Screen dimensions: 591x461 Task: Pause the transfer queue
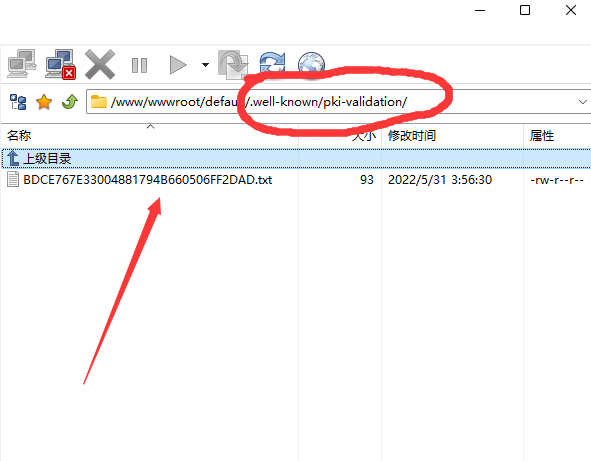pos(139,66)
